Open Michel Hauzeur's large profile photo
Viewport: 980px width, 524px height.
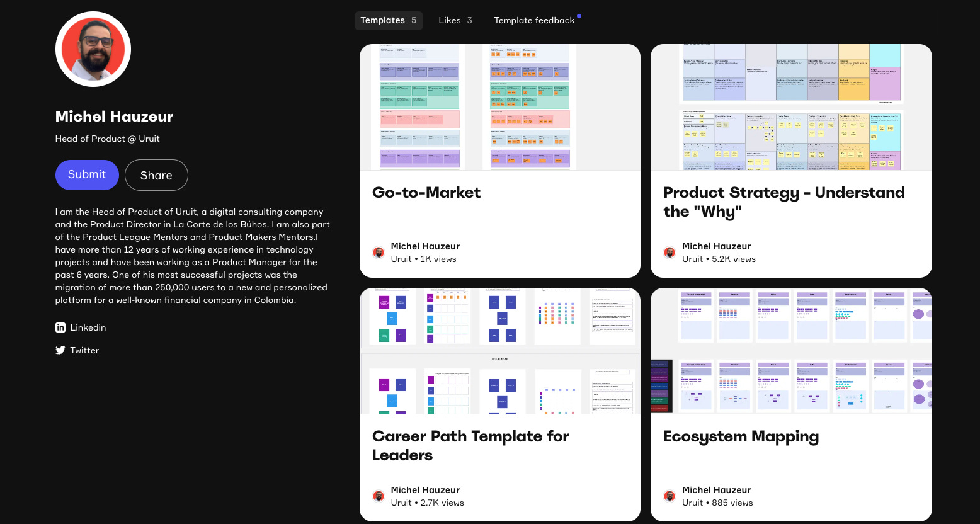pyautogui.click(x=93, y=49)
